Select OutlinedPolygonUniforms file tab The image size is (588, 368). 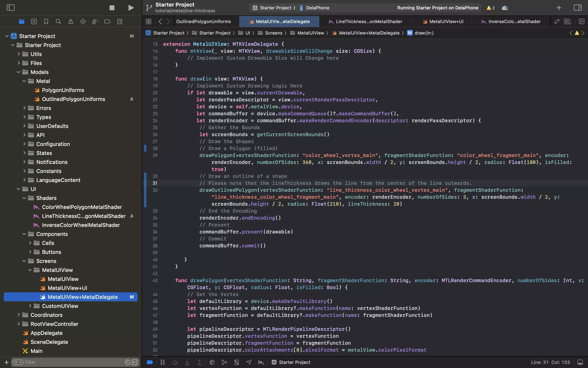[x=203, y=21]
